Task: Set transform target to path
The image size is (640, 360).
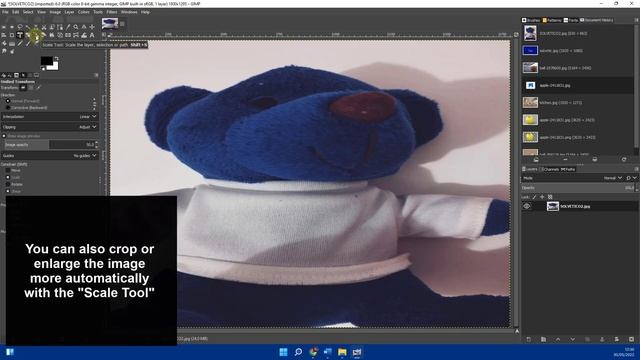Action: point(38,87)
